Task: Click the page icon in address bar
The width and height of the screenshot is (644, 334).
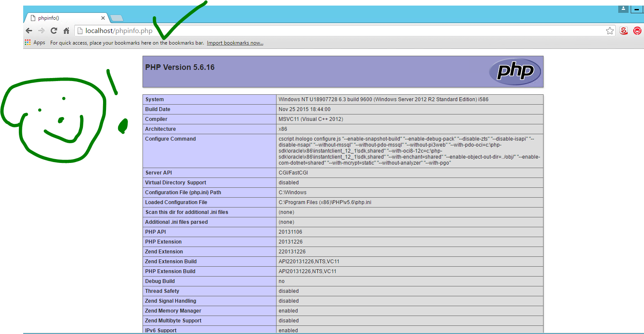Action: tap(79, 30)
